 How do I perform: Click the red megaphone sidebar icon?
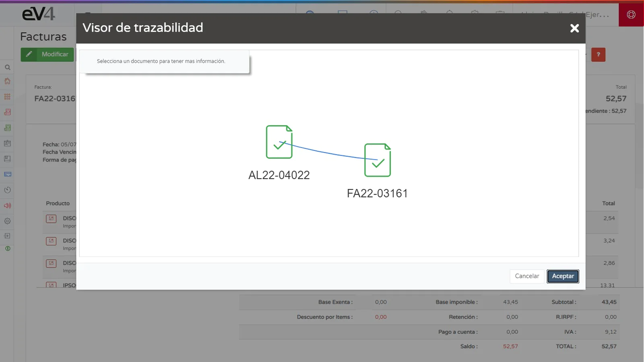click(7, 206)
